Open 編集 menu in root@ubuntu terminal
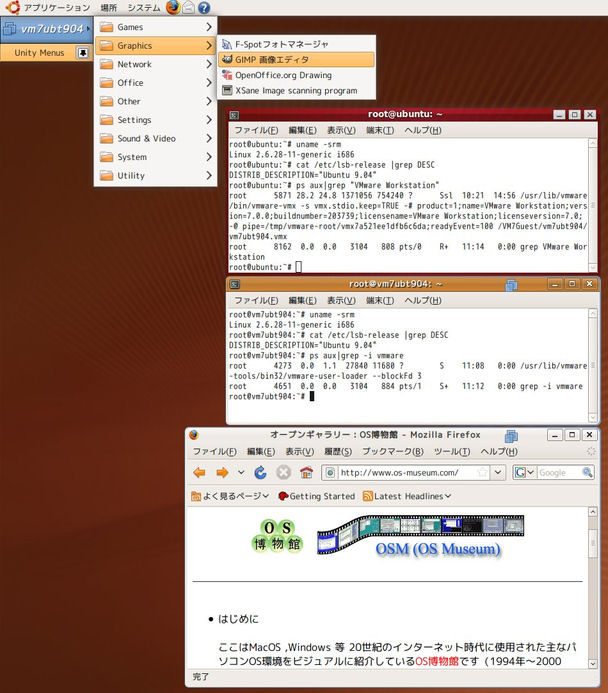608x693 pixels. tap(303, 130)
